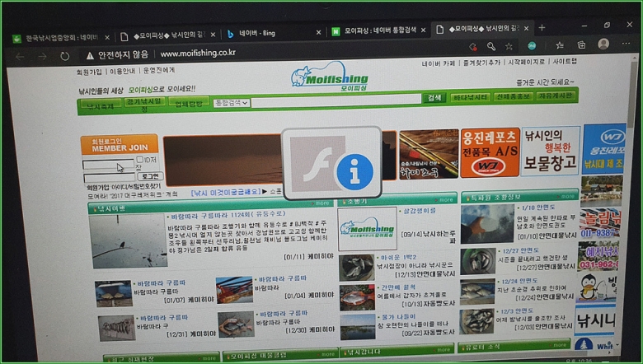Viewport: 643px width, 364px height.
Task: Click the 시작페이지로 link
Action: click(527, 62)
